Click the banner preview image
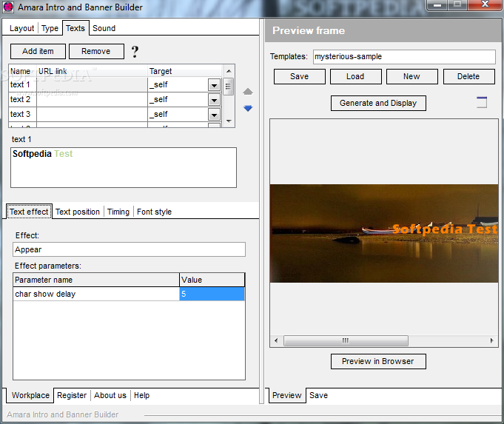 [384, 233]
